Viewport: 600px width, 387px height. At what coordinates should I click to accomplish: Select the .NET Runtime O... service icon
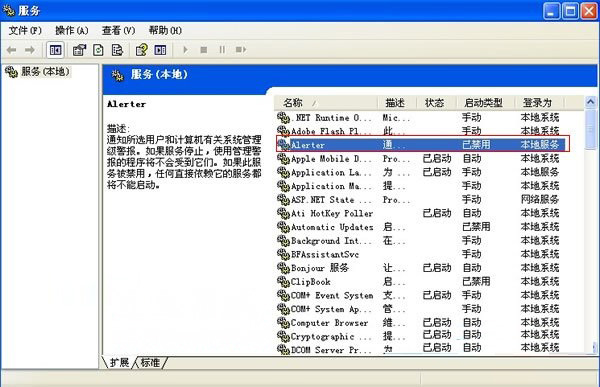pos(283,118)
